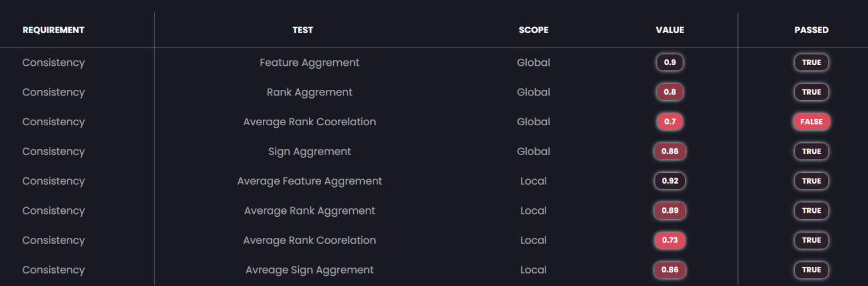Click the 0.92 value badge
Screen dimensions: 868x286
click(x=670, y=181)
